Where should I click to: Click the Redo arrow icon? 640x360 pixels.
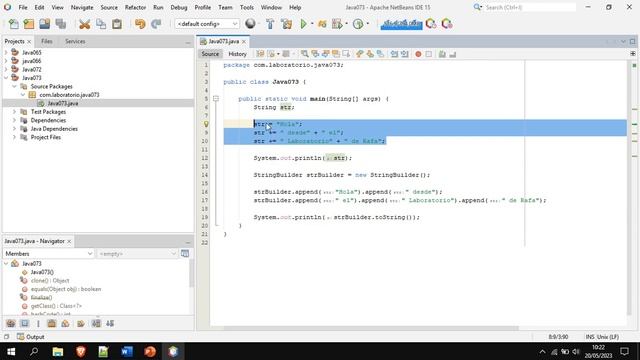pos(156,24)
